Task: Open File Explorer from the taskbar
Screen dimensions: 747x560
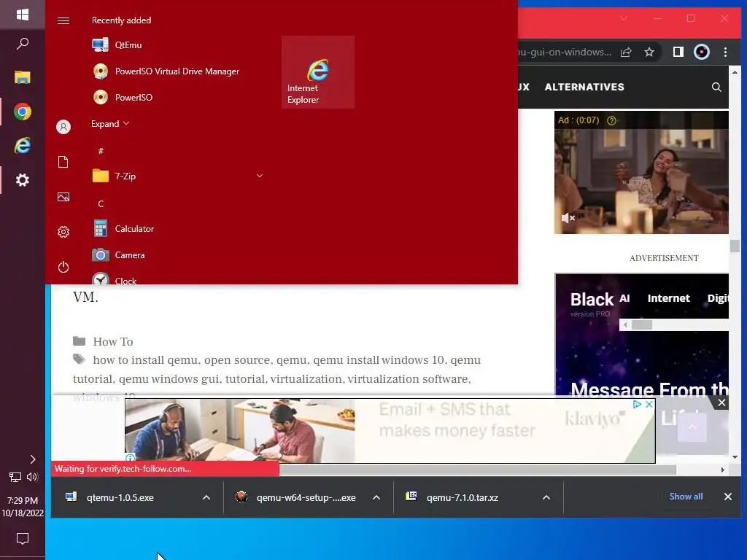Action: (x=23, y=77)
